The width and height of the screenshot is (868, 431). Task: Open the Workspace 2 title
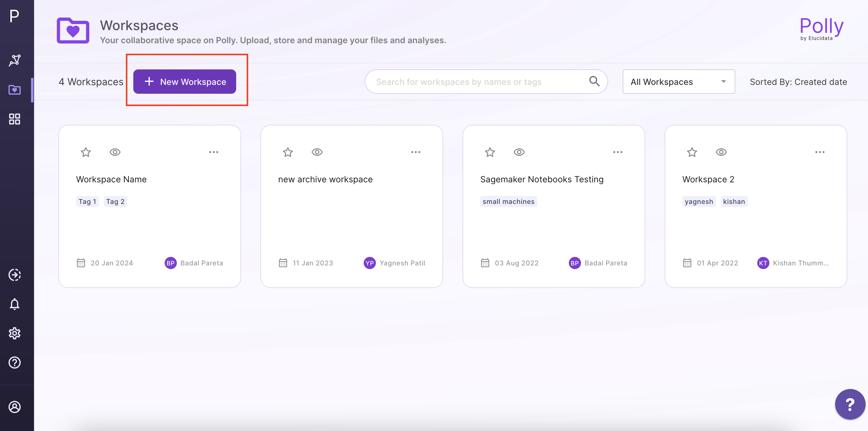(708, 179)
